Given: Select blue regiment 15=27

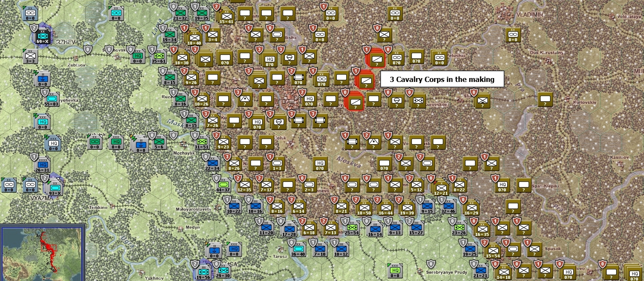Looking at the screenshot, I should 416,227.
